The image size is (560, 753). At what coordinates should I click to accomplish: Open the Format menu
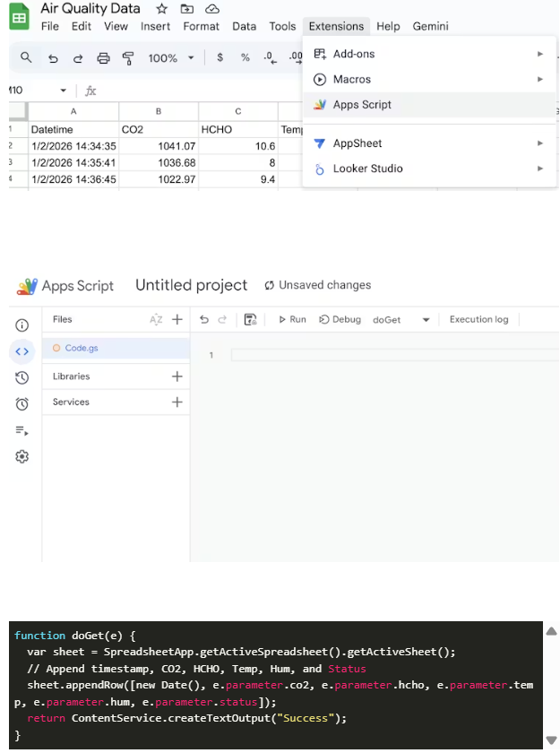tap(201, 27)
